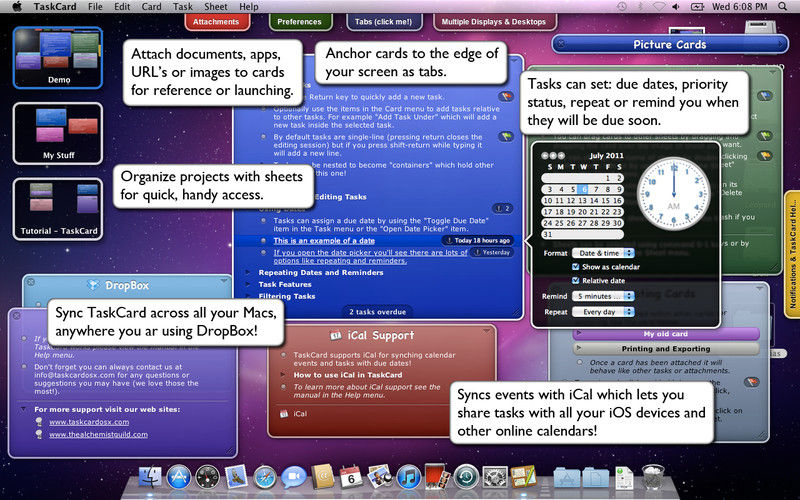Expand the Task Features section
The image size is (800, 500).
248,284
